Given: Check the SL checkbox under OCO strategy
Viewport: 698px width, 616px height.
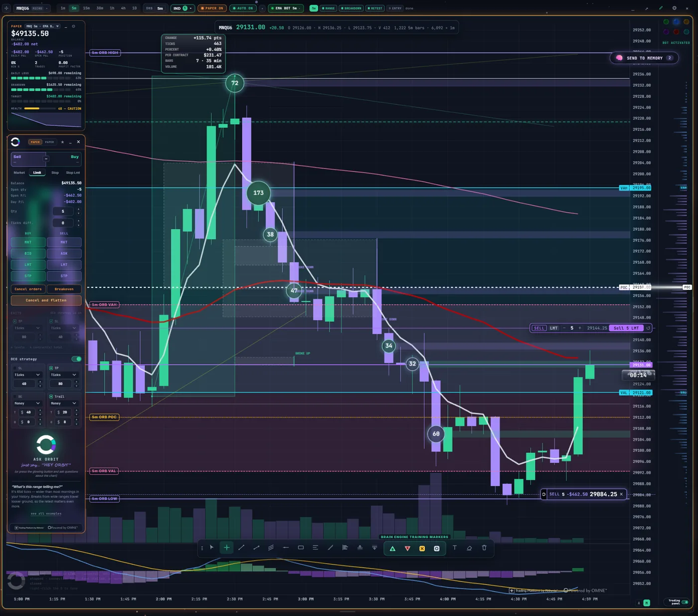Looking at the screenshot, I should click(x=14, y=368).
